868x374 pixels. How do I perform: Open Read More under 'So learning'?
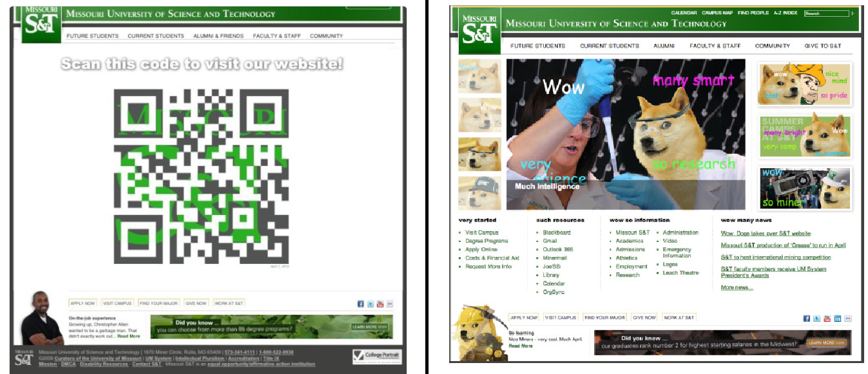pyautogui.click(x=521, y=346)
